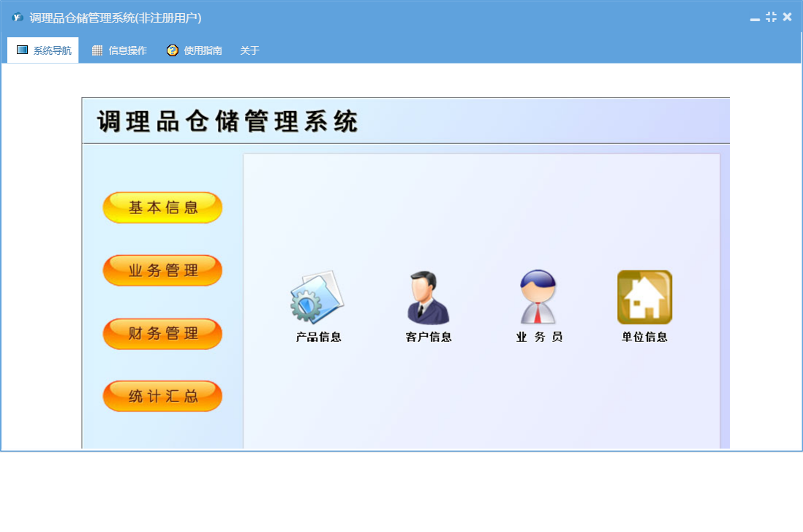
Task: Restore the window size
Action: click(x=771, y=17)
